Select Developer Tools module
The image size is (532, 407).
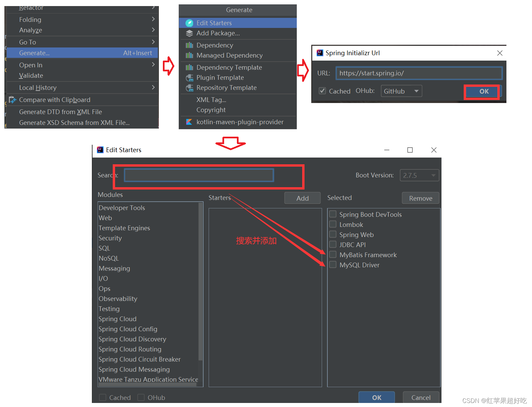coord(148,208)
